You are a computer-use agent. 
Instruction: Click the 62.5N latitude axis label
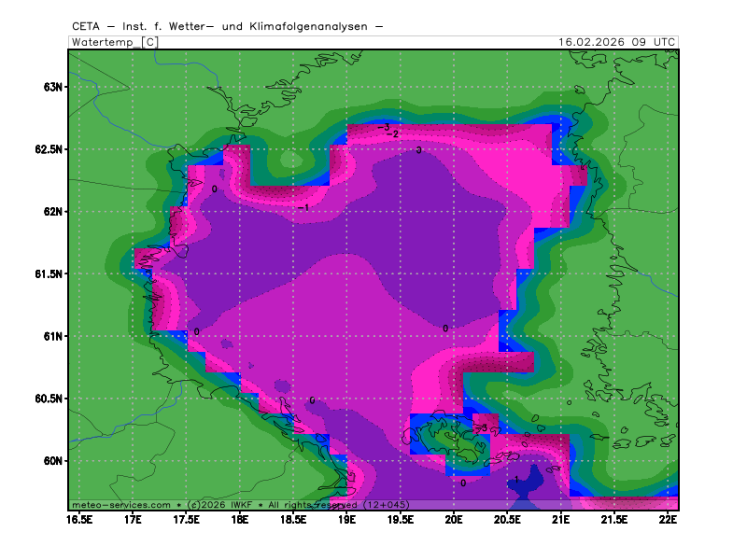tap(47, 149)
